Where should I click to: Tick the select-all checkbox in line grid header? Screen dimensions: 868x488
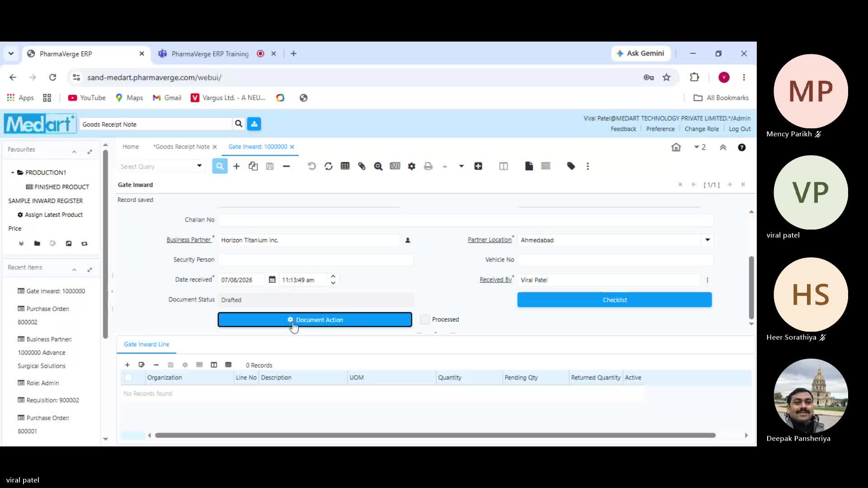(128, 377)
